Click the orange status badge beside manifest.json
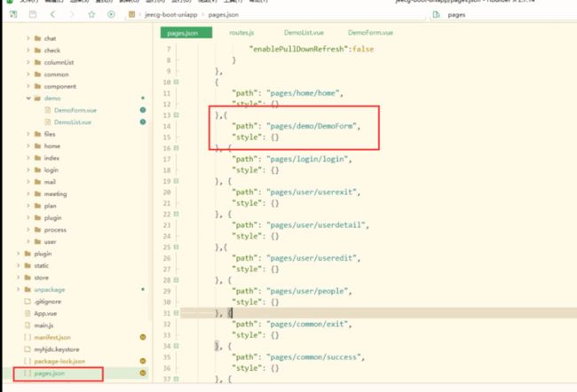The image size is (577, 392). (x=143, y=337)
